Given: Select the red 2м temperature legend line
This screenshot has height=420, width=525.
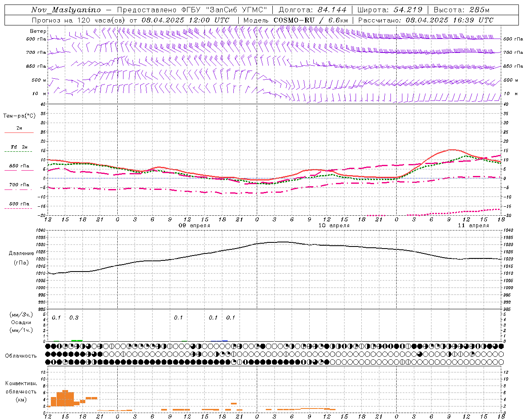Looking at the screenshot, I should [19, 133].
